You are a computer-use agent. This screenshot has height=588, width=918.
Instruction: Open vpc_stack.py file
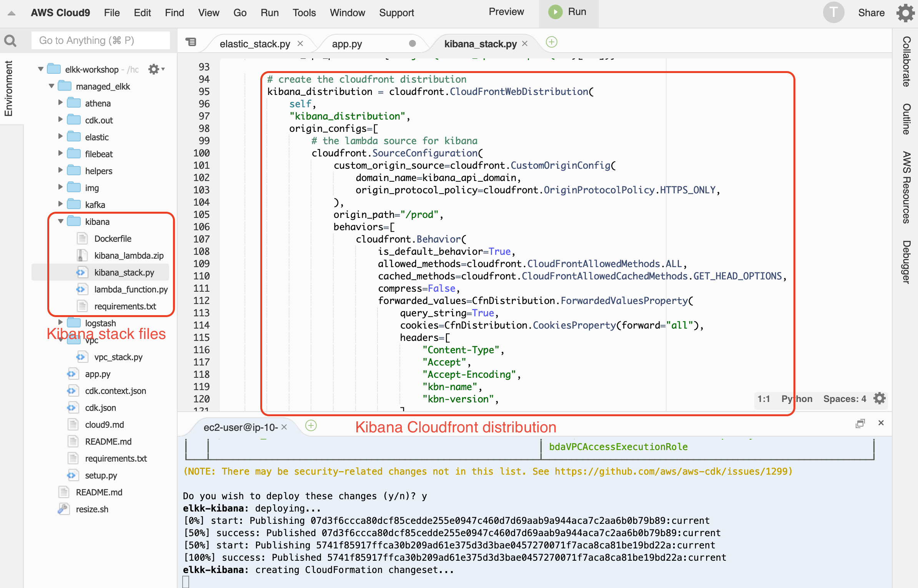[118, 357]
